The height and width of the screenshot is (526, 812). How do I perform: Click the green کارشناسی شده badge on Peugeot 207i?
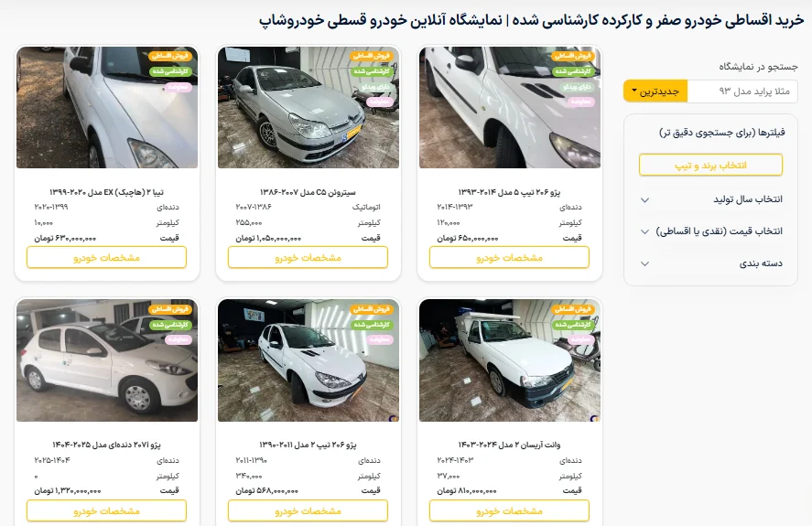pos(170,325)
